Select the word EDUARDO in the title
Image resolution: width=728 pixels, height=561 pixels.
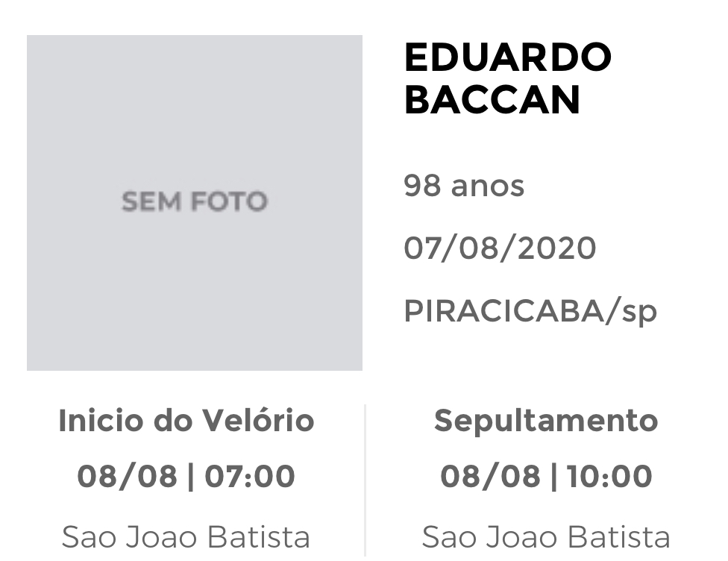click(x=508, y=57)
